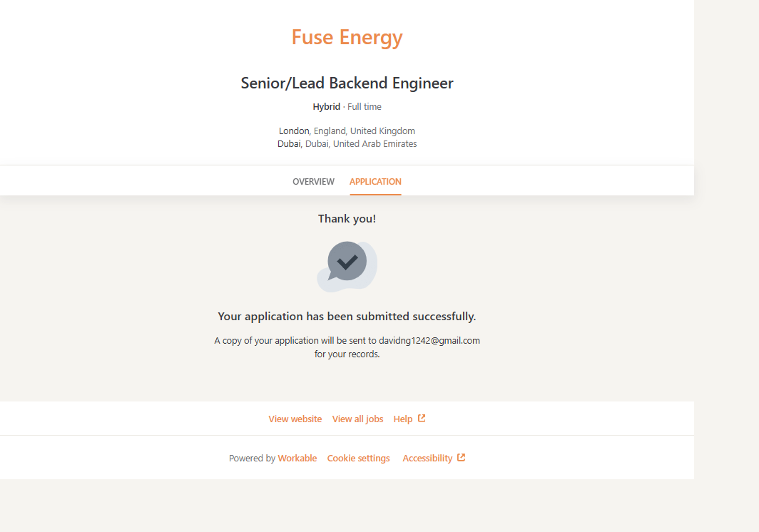This screenshot has height=532, width=759.
Task: Click the Fuse Energy company title
Action: [x=347, y=37]
